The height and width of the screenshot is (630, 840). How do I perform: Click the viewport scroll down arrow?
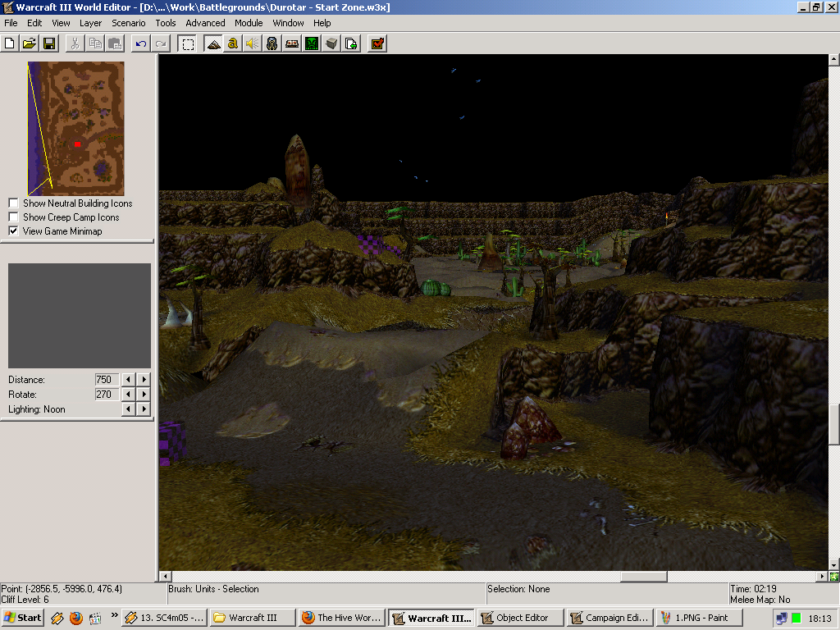point(834,565)
